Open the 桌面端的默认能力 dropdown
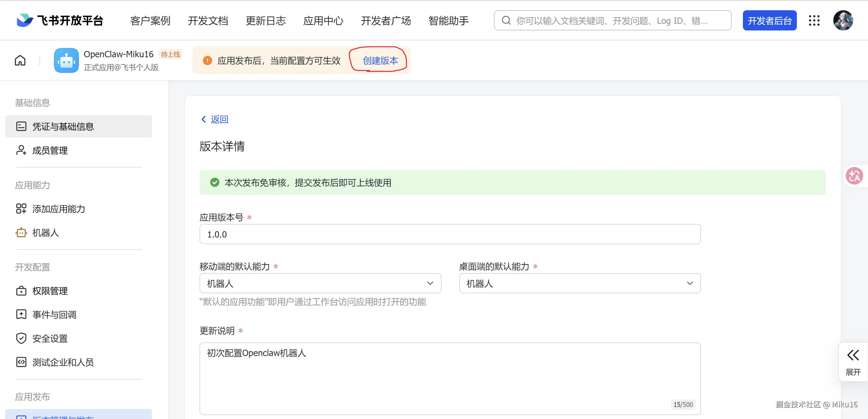Viewport: 868px width, 419px height. [580, 283]
